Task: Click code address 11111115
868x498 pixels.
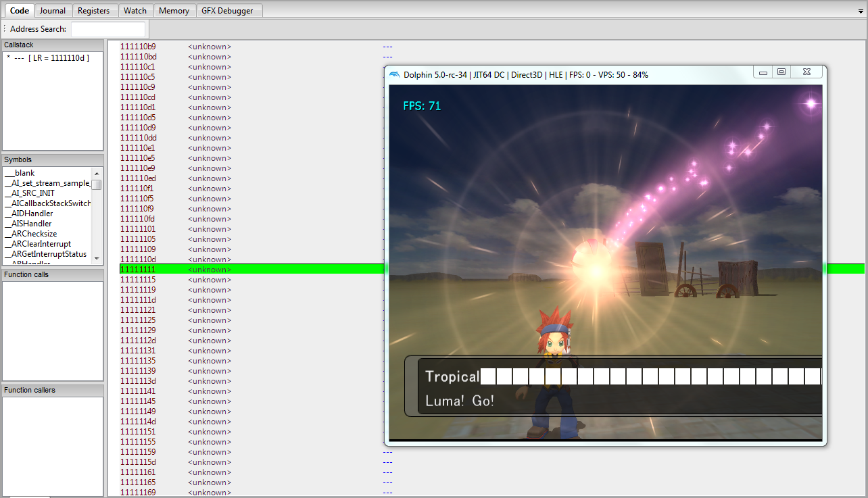Action: (138, 280)
